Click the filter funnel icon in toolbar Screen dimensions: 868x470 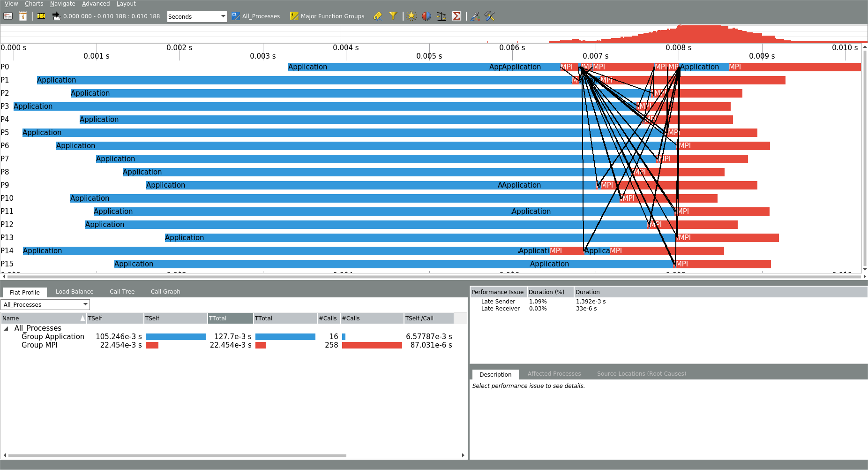click(x=393, y=16)
